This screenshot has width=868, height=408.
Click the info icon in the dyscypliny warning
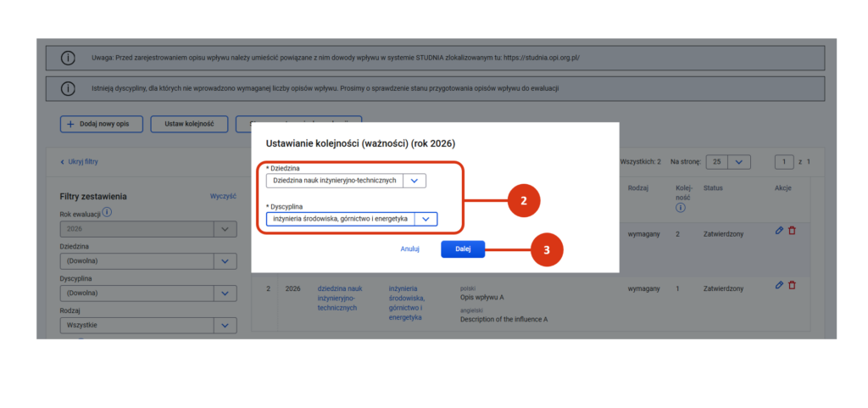(68, 88)
